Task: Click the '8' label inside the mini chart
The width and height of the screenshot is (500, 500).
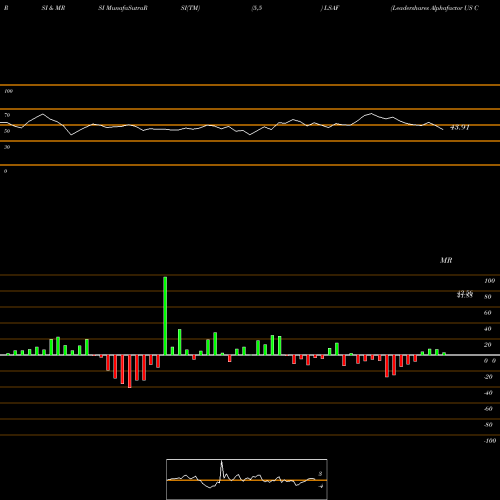Action: 320,474
